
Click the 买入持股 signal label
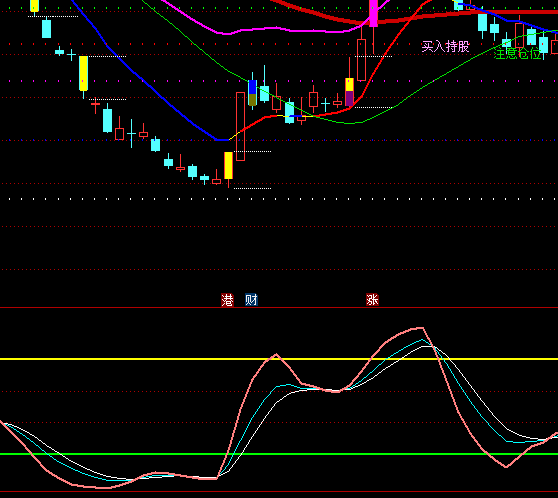pos(445,46)
